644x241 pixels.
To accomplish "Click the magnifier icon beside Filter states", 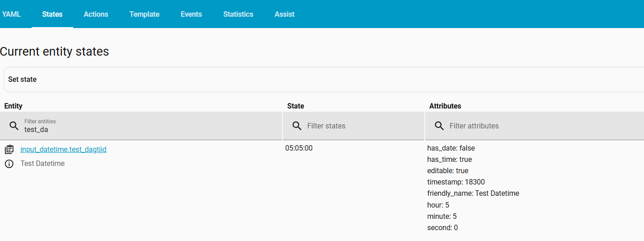I will click(297, 126).
